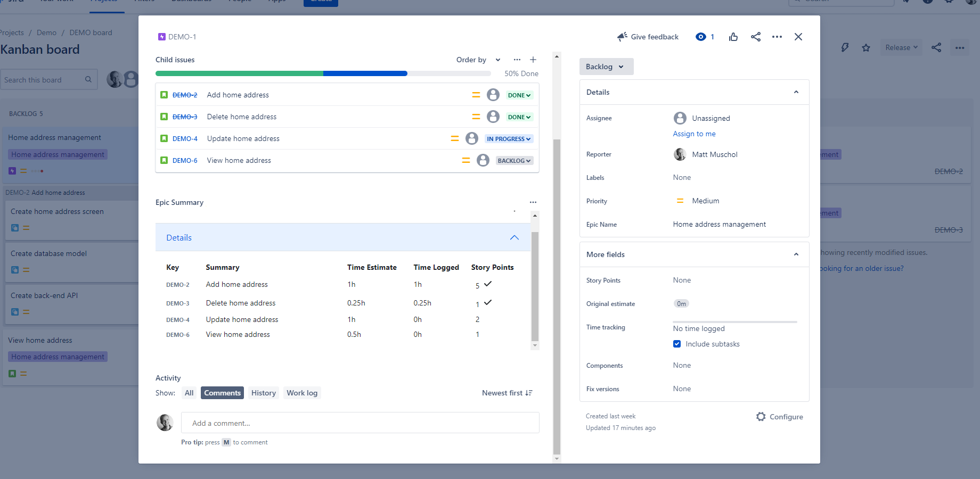
Task: Open Release dropdown on Kanban board
Action: [x=901, y=47]
